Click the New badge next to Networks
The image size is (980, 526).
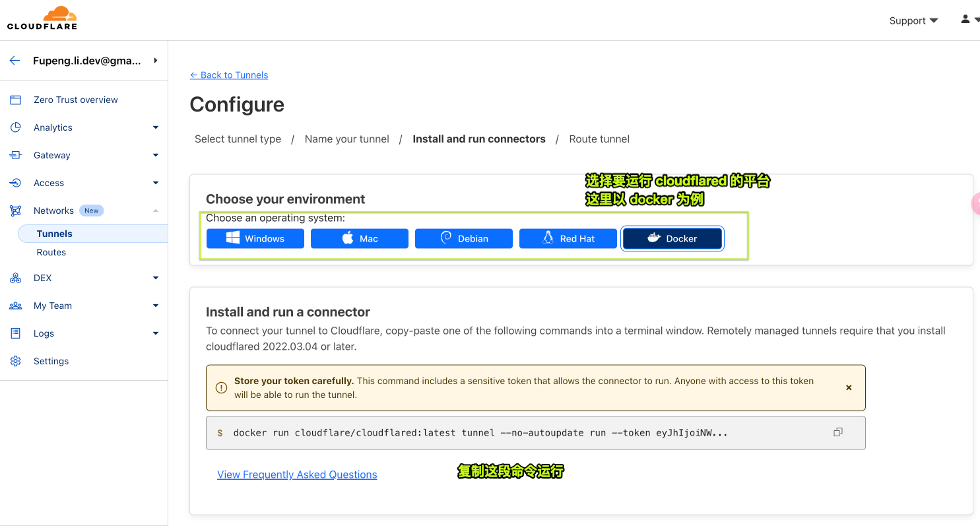click(92, 211)
